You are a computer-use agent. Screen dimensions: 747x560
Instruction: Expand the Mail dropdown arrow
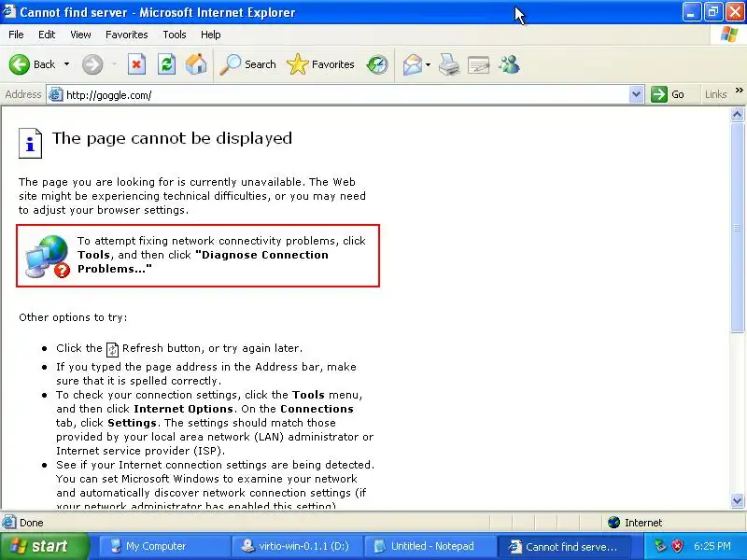(x=428, y=64)
